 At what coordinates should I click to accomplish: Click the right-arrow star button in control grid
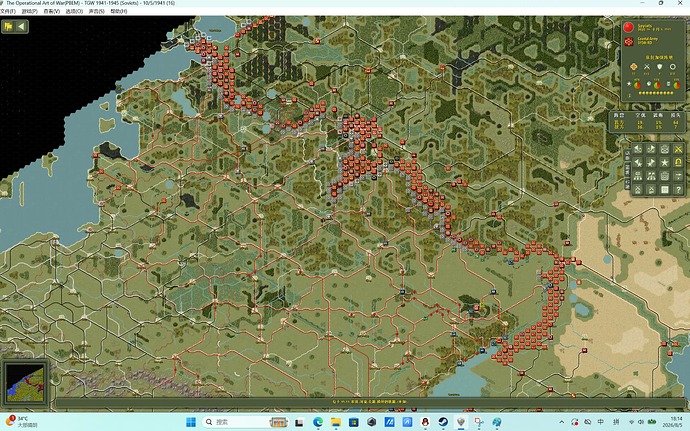pos(651,163)
